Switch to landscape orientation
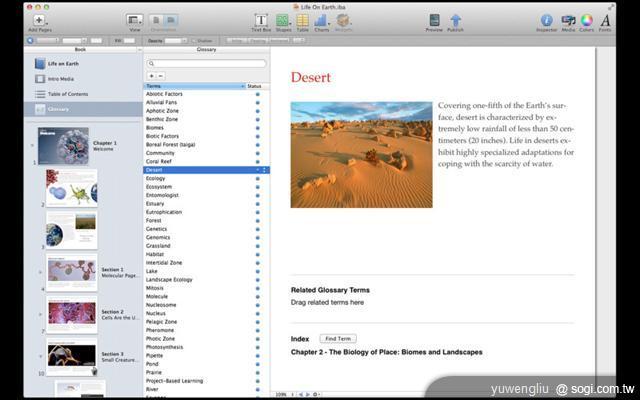The width and height of the screenshot is (640, 400). [x=171, y=20]
